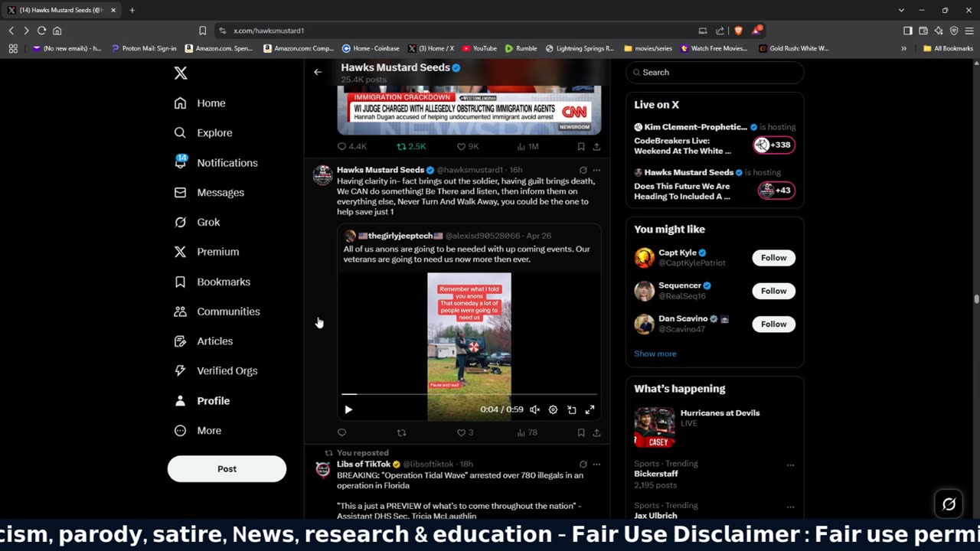980x551 pixels.
Task: Click the Search box on X
Action: coord(714,72)
